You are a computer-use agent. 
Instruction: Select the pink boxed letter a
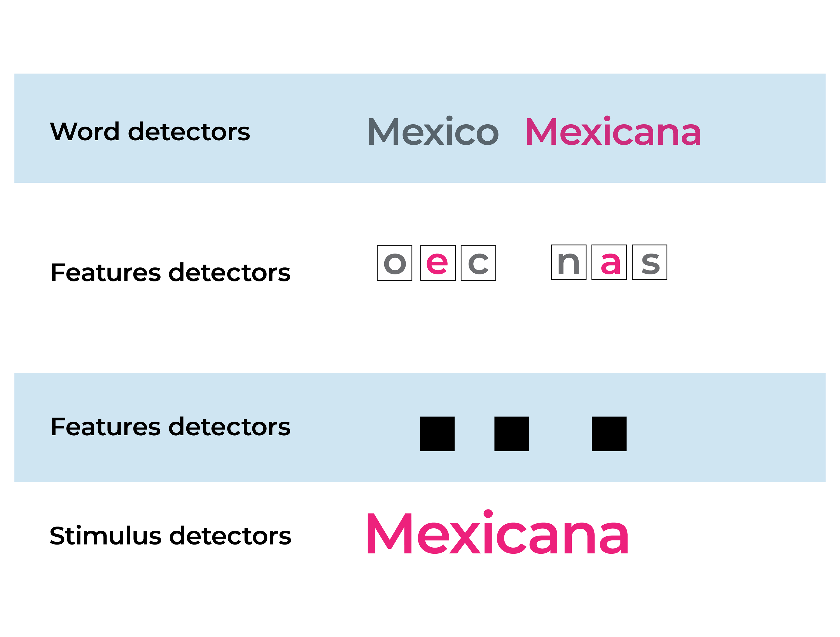pos(609,262)
